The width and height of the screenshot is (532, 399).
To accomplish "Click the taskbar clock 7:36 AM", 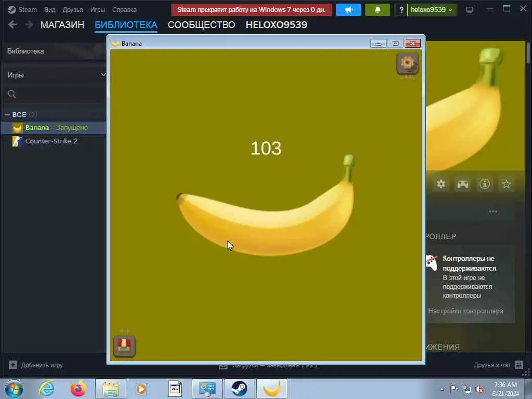I will click(505, 385).
